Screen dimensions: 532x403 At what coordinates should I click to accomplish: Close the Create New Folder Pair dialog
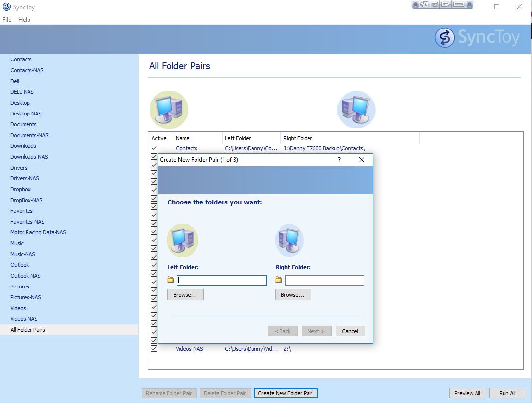tap(362, 160)
